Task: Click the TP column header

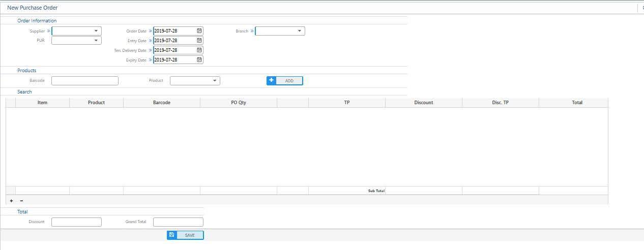Action: tap(347, 103)
